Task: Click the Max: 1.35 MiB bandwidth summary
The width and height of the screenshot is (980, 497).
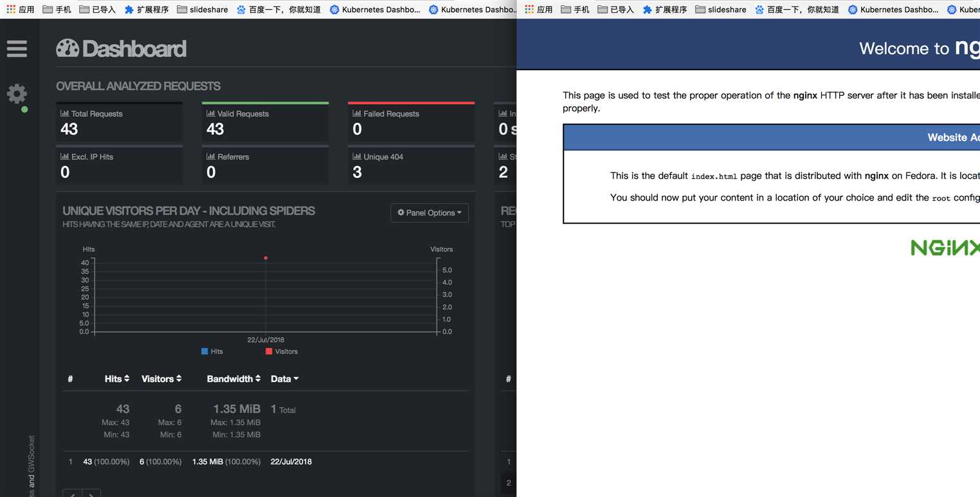Action: (x=235, y=422)
